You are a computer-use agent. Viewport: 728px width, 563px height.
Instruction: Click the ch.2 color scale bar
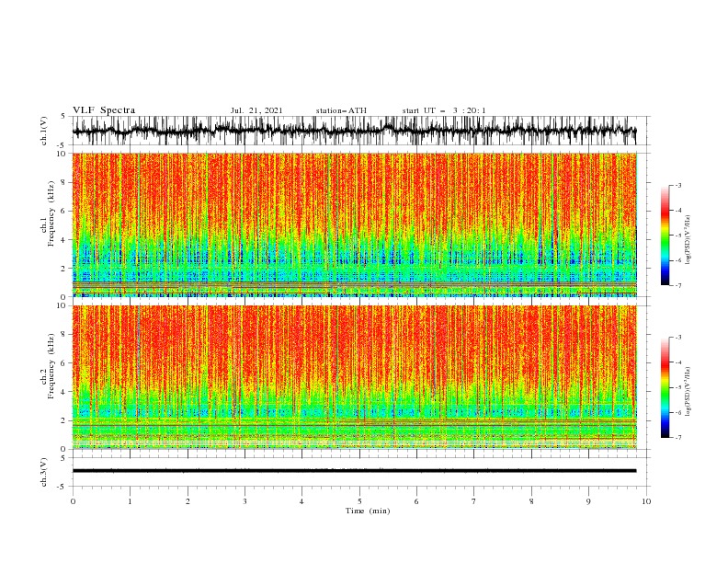point(665,387)
